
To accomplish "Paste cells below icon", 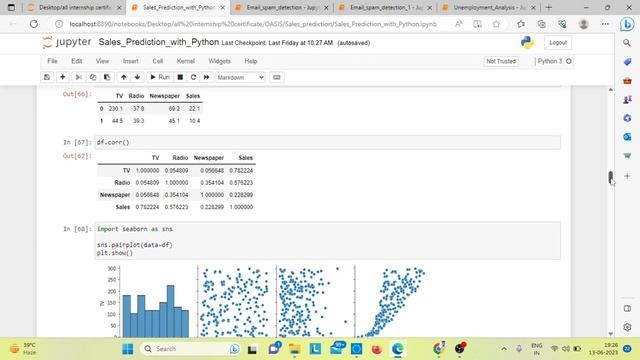I will pos(107,77).
